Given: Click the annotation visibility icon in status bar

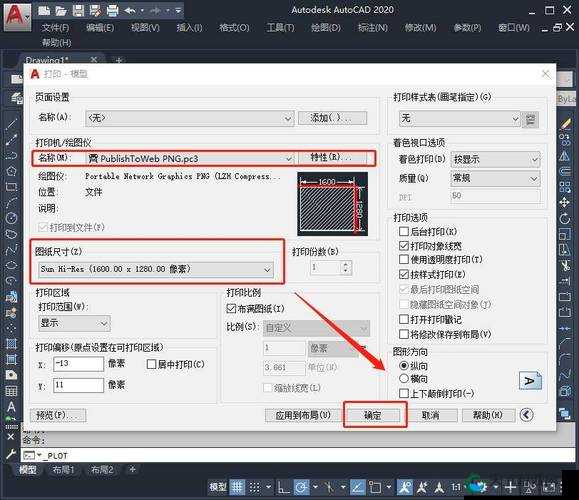Looking at the screenshot, I should tap(405, 487).
